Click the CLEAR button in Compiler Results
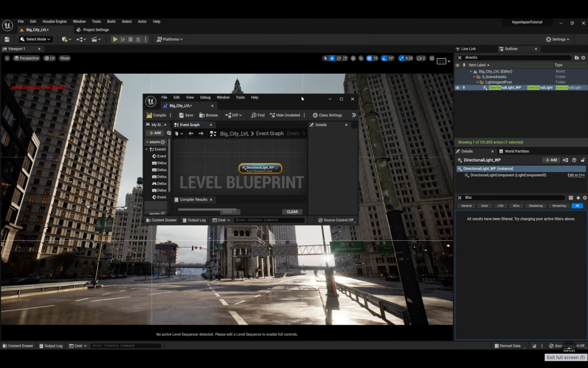The image size is (588, 368). pyautogui.click(x=292, y=212)
